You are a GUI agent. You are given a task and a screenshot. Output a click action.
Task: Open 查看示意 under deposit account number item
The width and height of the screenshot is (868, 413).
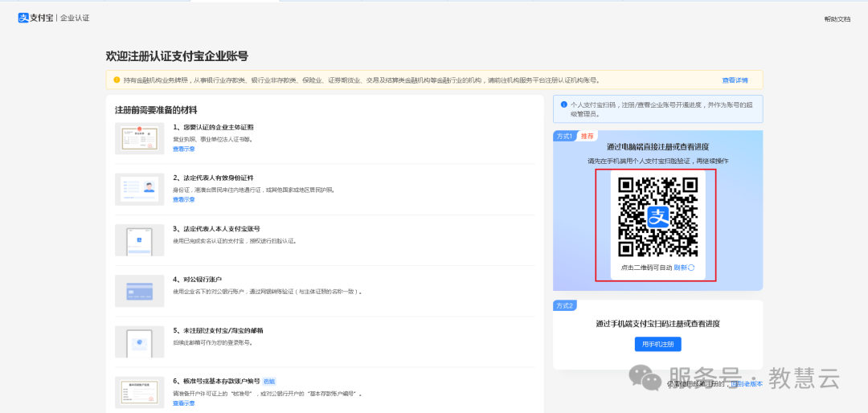coord(183,403)
